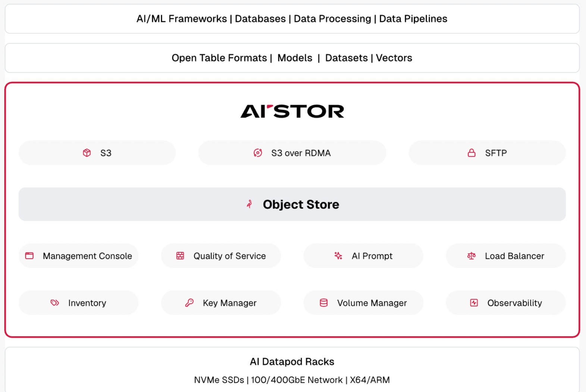This screenshot has height=392, width=586.
Task: Click the S3 cube icon
Action: [x=87, y=153]
